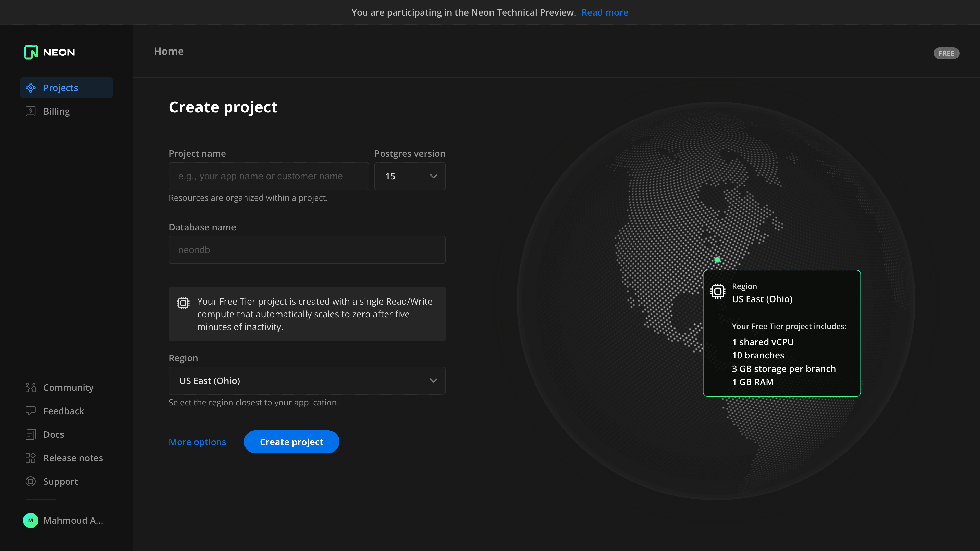Open the Postgres version dropdown
The width and height of the screenshot is (980, 551).
coord(410,176)
